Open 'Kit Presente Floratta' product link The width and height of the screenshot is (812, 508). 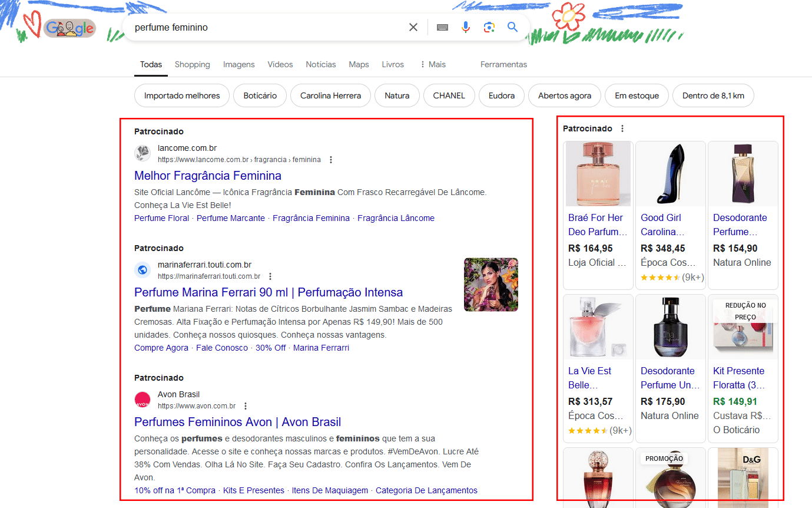[x=740, y=378]
